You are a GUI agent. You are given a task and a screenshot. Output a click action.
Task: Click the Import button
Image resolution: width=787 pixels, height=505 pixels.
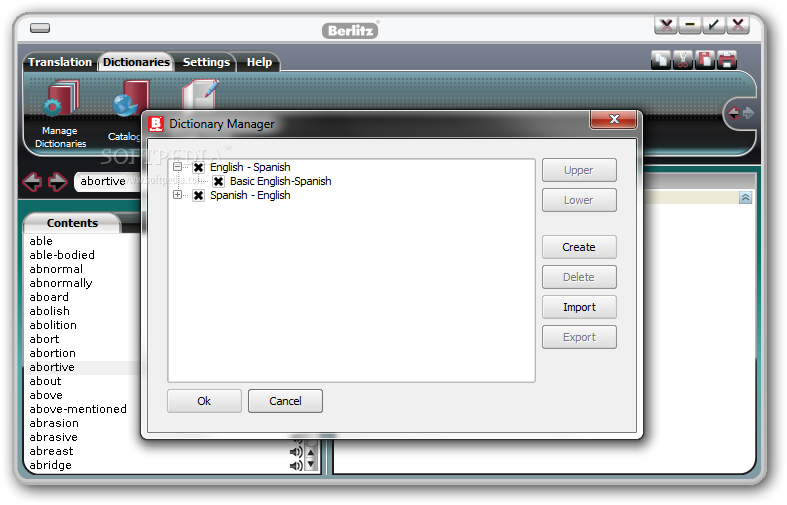(579, 307)
